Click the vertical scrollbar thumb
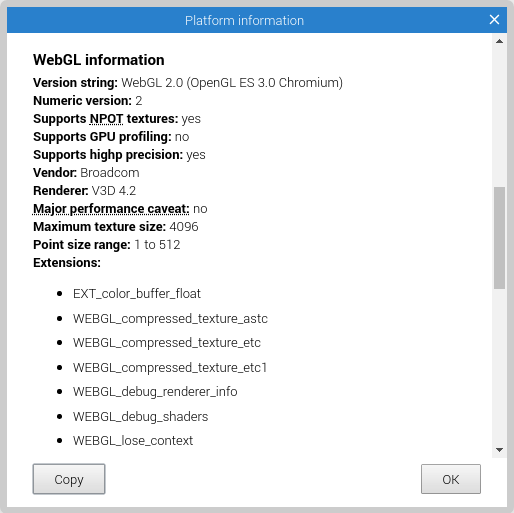This screenshot has width=514, height=513. point(499,238)
